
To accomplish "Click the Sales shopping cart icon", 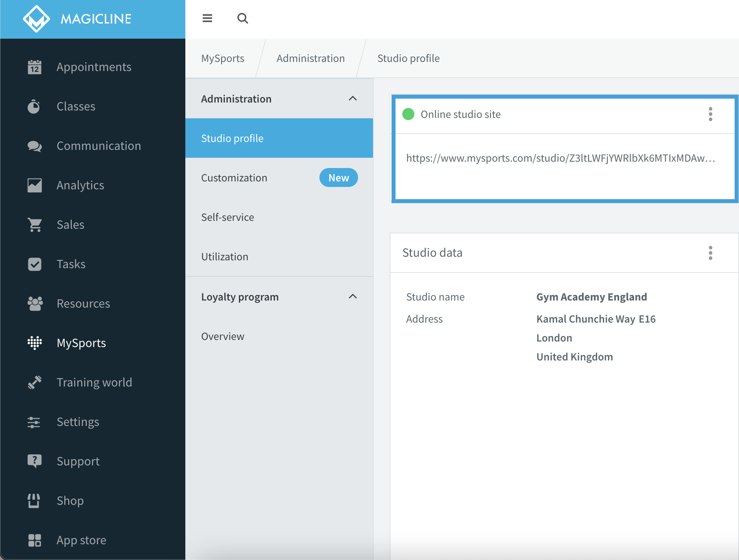I will coord(35,225).
